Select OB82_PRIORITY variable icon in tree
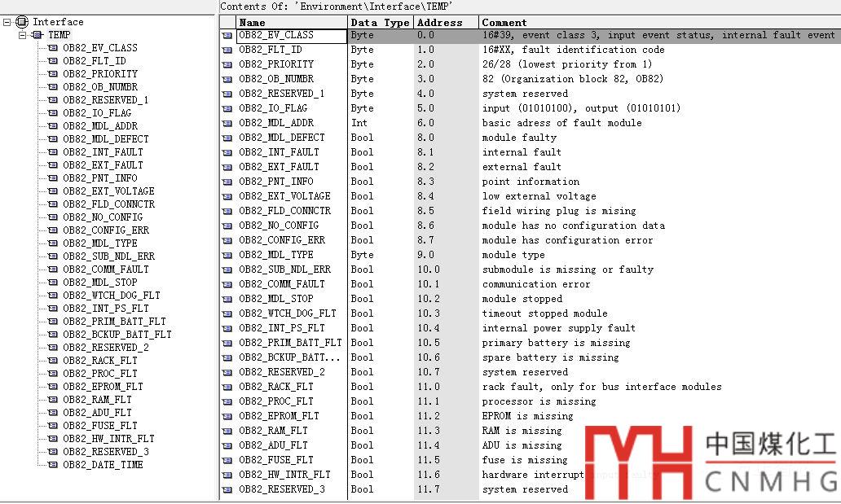841x504 pixels. (x=53, y=74)
